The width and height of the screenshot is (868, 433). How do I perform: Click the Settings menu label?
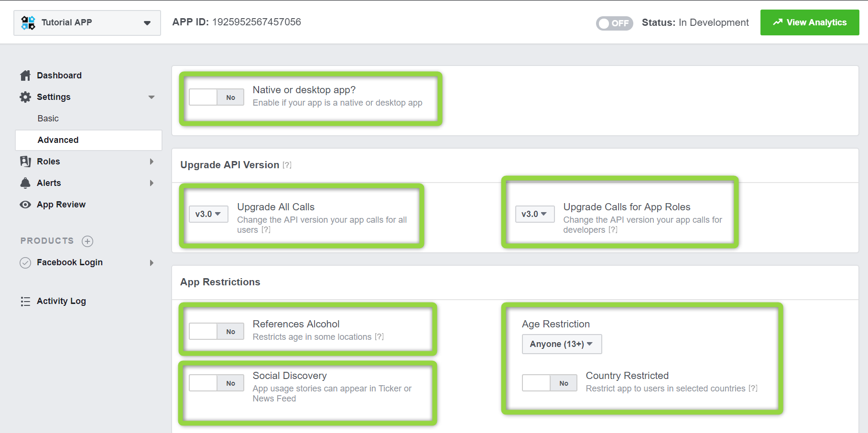click(54, 97)
